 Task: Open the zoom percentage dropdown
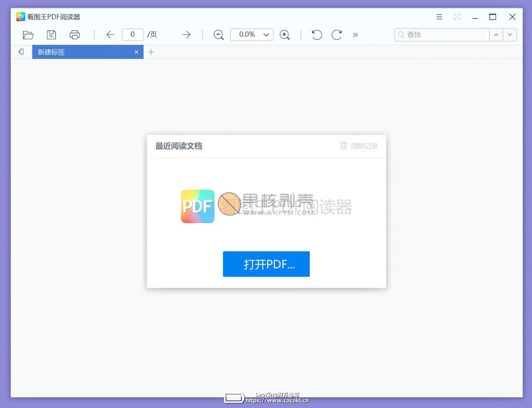click(x=251, y=34)
